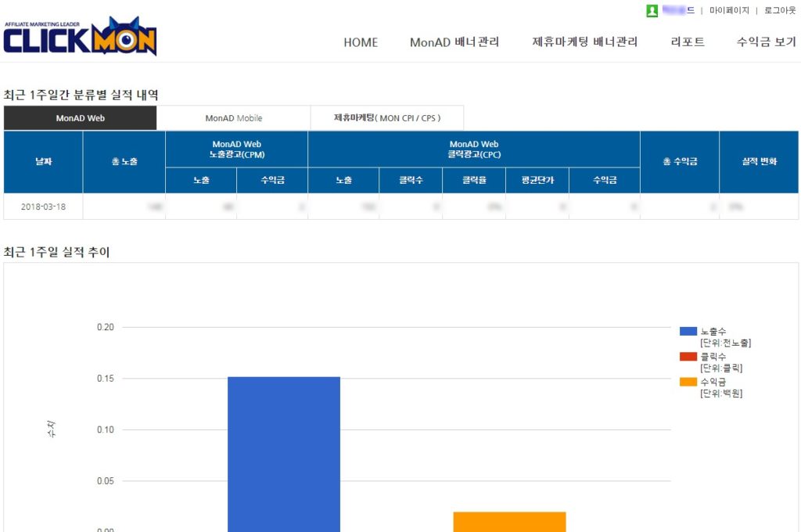Switch to the MonAD Mobile tab
Image resolution: width=801 pixels, height=532 pixels.
pyautogui.click(x=234, y=118)
